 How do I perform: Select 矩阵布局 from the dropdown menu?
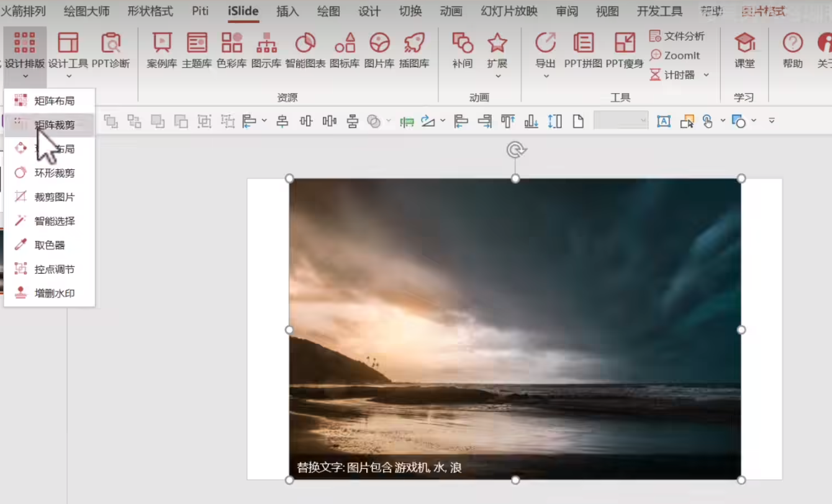point(50,101)
